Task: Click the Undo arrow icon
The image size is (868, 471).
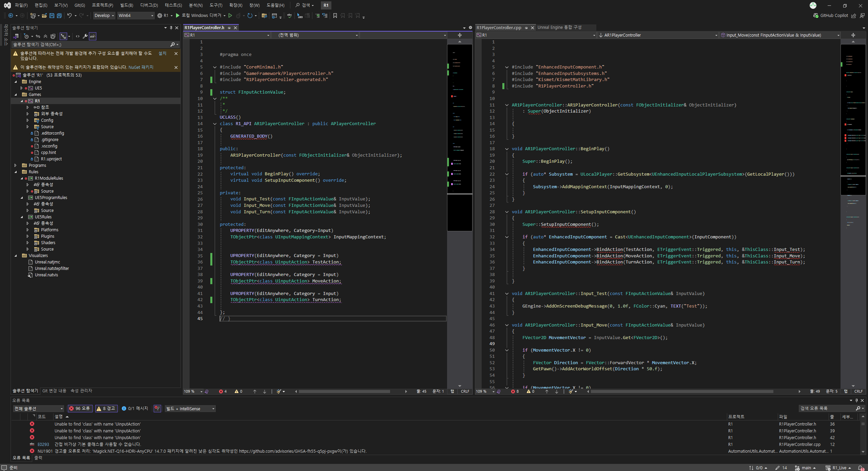Action: point(69,16)
